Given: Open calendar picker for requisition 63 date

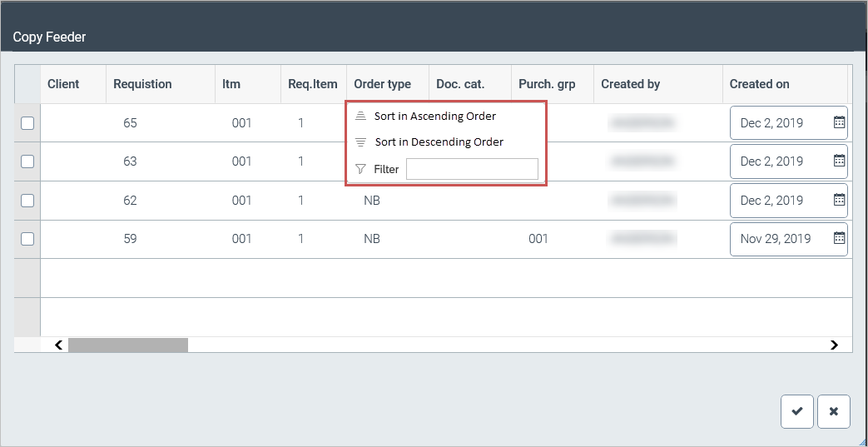Looking at the screenshot, I should click(839, 161).
